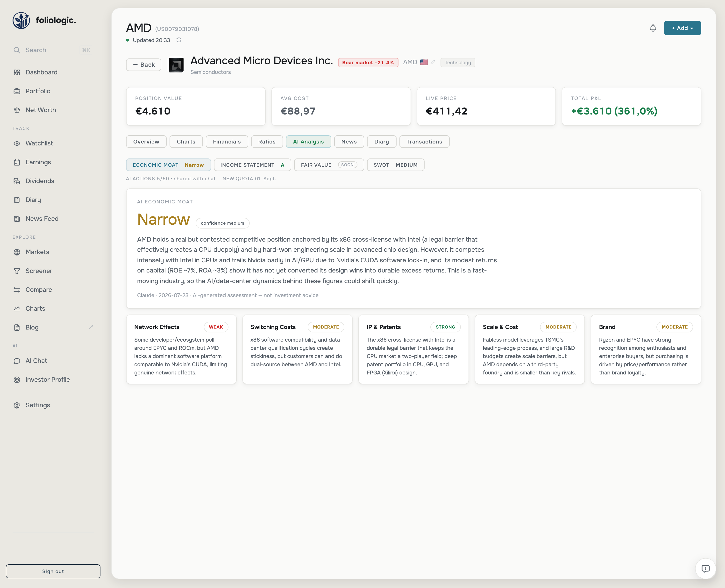This screenshot has height=588, width=725.
Task: Switch to the Charts tab
Action: coord(186,142)
